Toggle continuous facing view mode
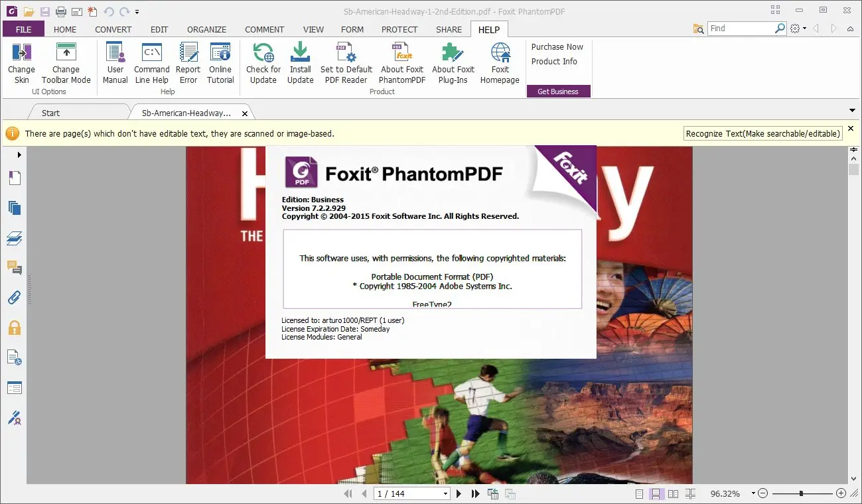This screenshot has width=862, height=504. point(690,494)
